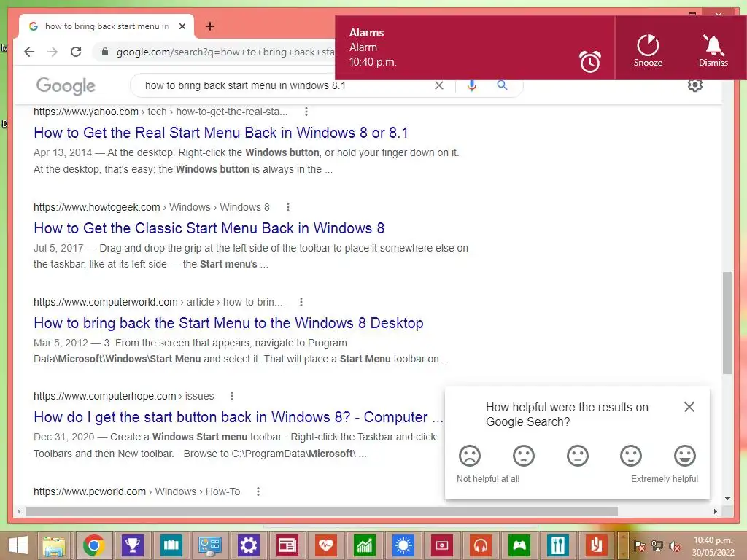Open more options for the computerhope.com result
The image size is (747, 560).
coord(231,396)
